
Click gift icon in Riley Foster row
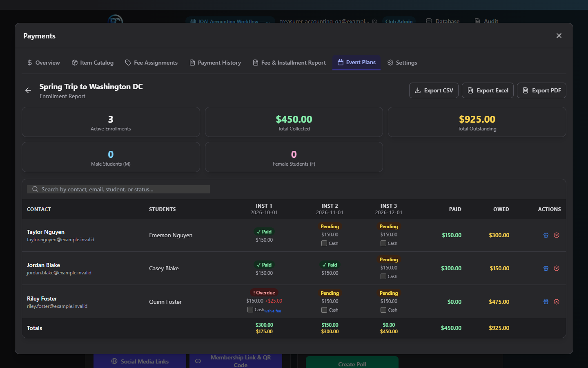point(546,302)
